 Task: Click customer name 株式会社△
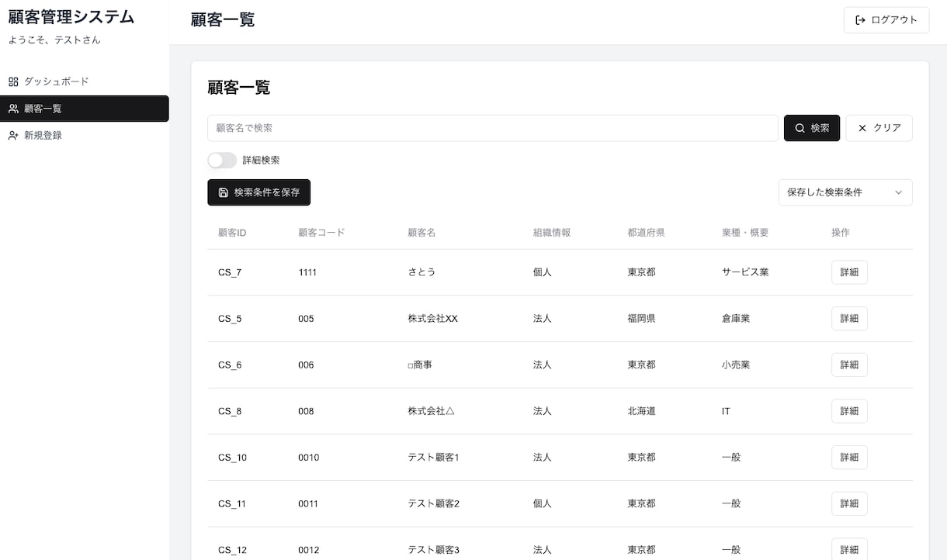[431, 411]
